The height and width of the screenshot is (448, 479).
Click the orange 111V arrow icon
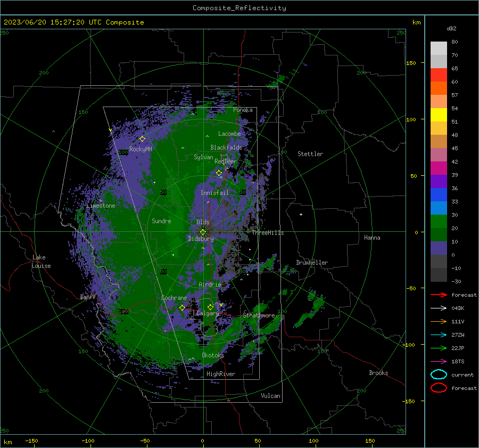point(439,321)
